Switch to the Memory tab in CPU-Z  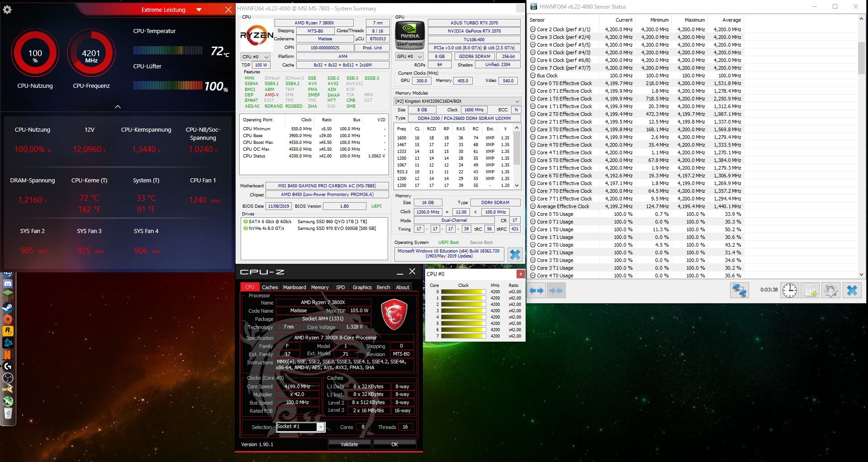click(320, 287)
